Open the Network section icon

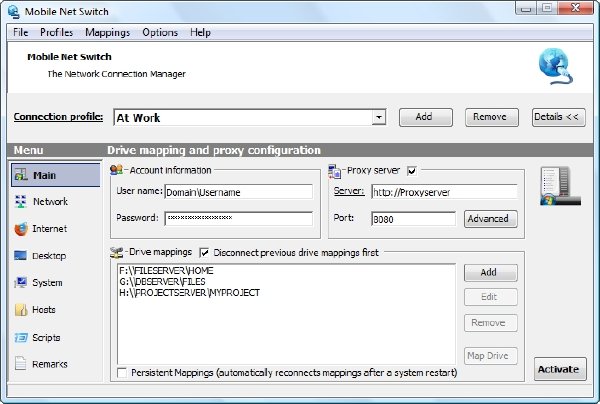pyautogui.click(x=20, y=201)
